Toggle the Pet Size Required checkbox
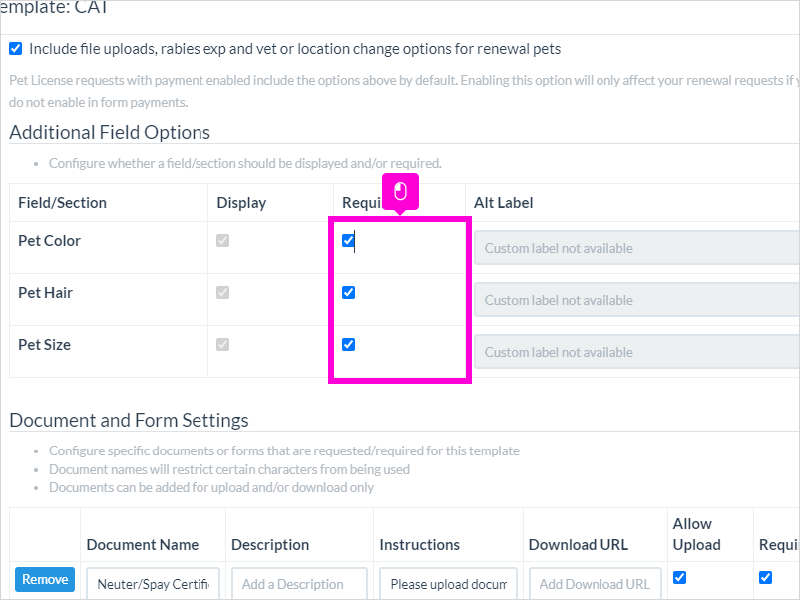 (x=348, y=344)
